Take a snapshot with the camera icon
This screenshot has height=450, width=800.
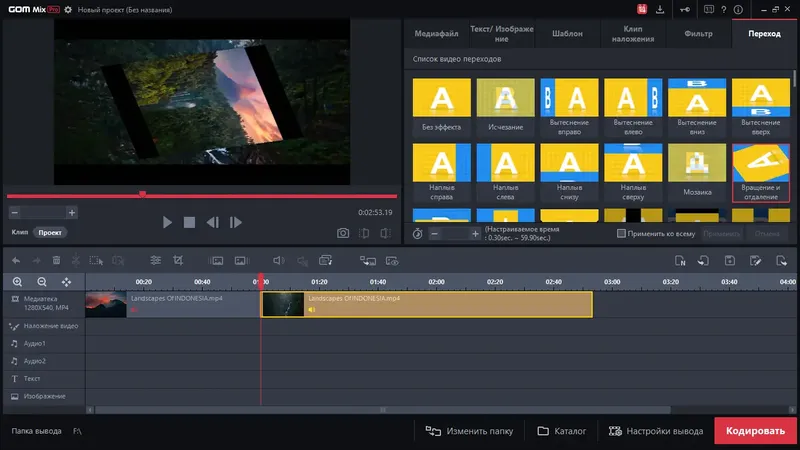pyautogui.click(x=343, y=233)
